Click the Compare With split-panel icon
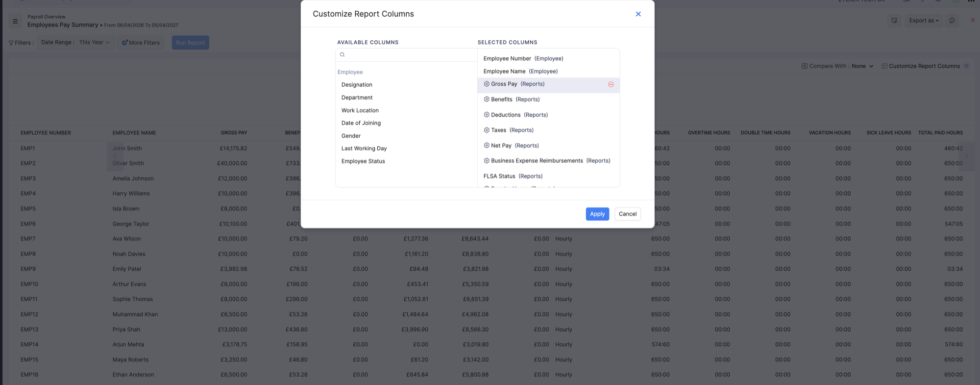The width and height of the screenshot is (980, 385). point(804,66)
